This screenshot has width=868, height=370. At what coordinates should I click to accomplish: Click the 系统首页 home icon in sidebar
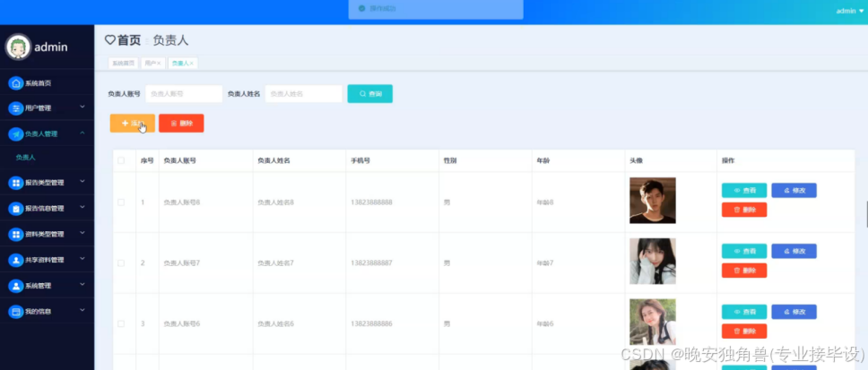[x=16, y=83]
